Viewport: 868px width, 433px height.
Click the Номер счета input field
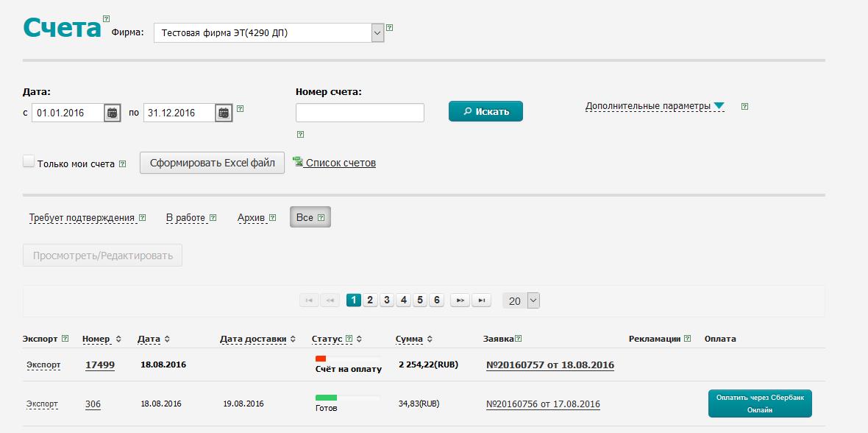[360, 113]
